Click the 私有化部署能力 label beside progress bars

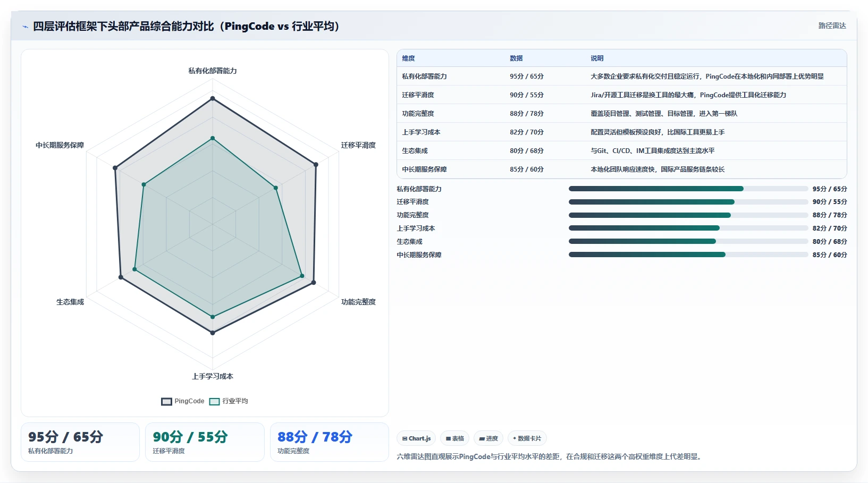[419, 189]
